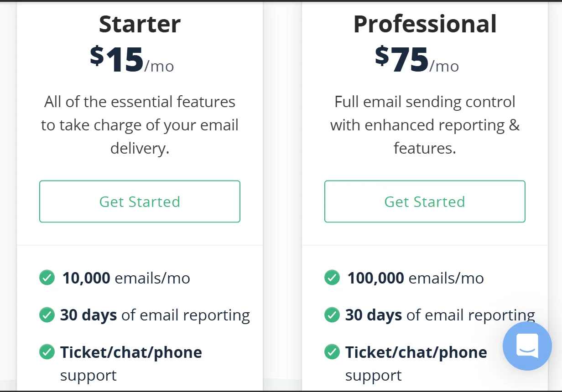Click Professional's 30 days reporting checkmark icon
Viewport: 562px width, 392px height.
pos(332,315)
